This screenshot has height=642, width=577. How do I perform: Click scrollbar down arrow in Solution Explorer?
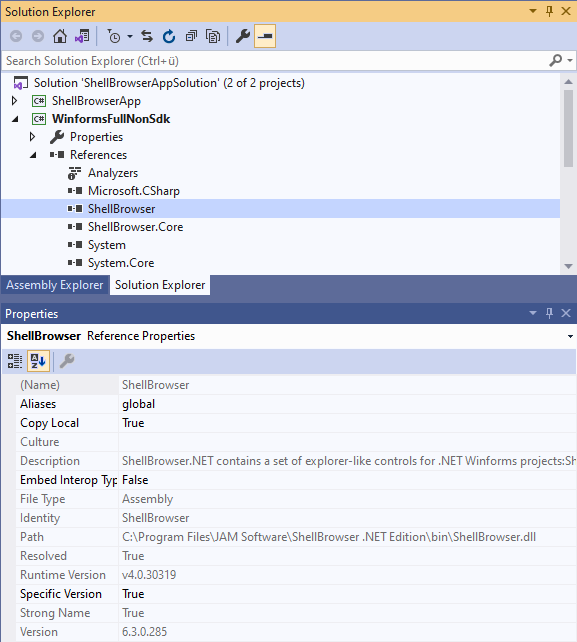pyautogui.click(x=568, y=266)
